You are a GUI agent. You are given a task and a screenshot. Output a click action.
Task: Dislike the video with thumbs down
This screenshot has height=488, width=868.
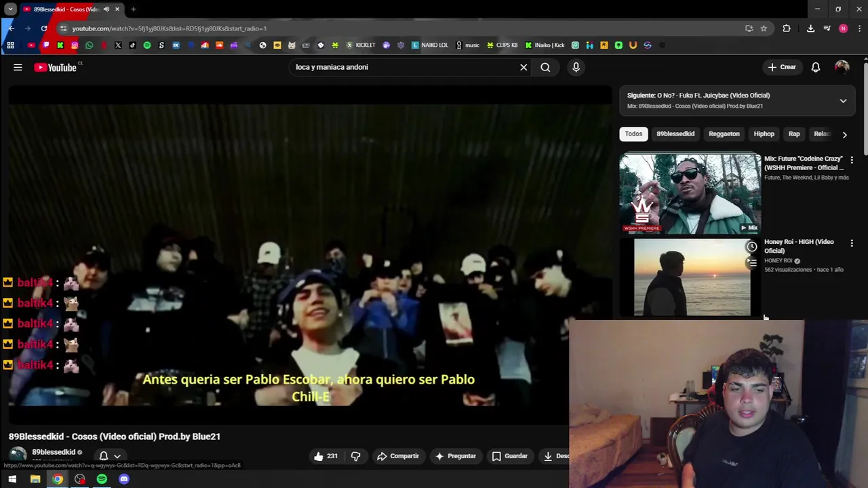click(355, 456)
